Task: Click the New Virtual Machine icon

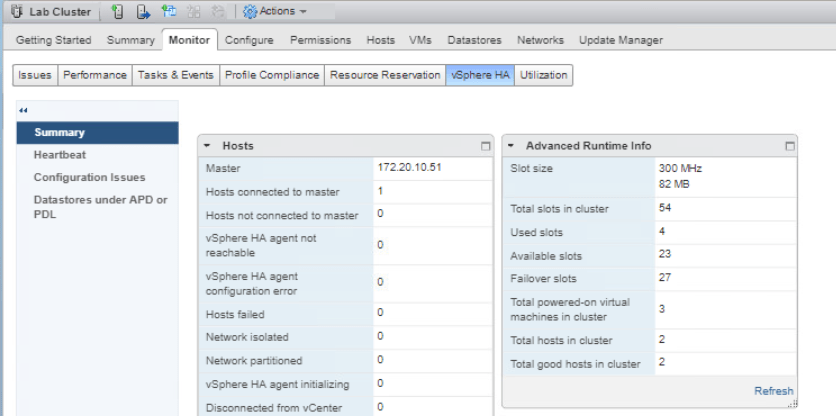Action: [x=169, y=12]
